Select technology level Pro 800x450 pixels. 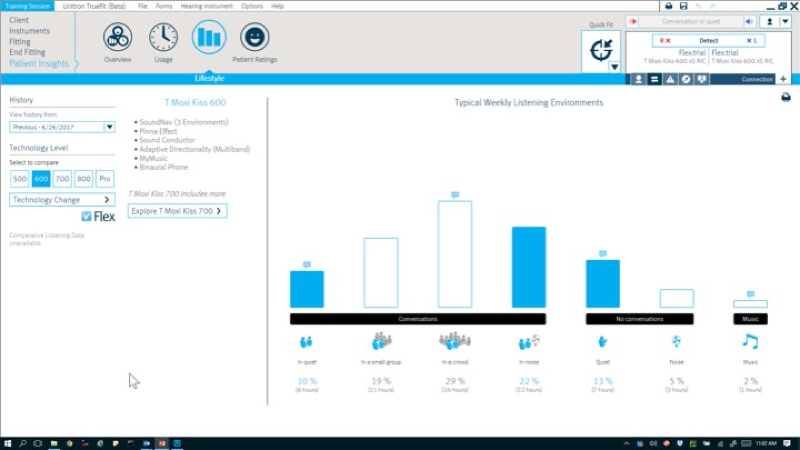105,179
